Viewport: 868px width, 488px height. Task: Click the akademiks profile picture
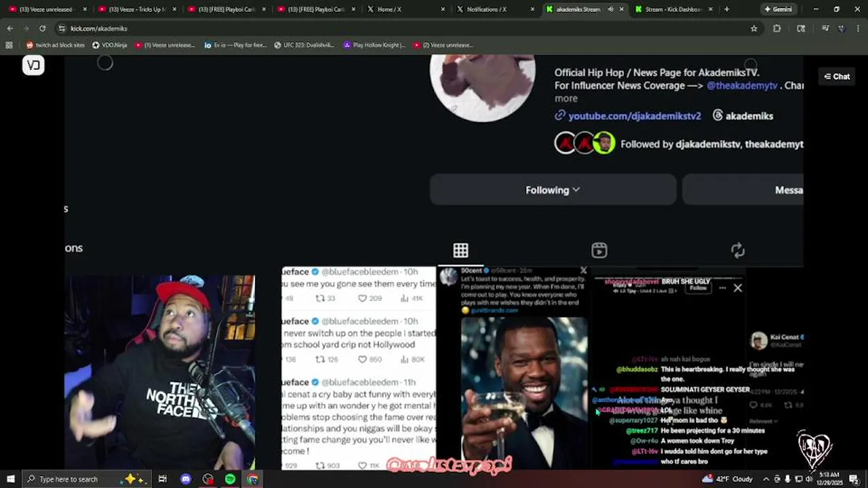click(482, 88)
